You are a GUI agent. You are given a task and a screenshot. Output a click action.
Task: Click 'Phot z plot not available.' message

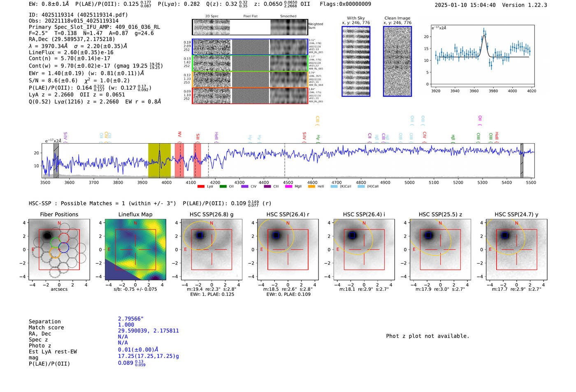point(427,336)
